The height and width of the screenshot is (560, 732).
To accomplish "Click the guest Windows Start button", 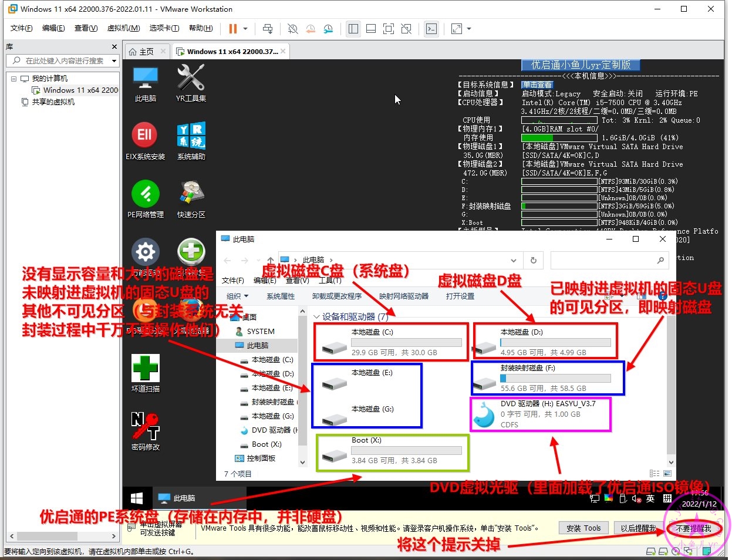I will coord(137,498).
